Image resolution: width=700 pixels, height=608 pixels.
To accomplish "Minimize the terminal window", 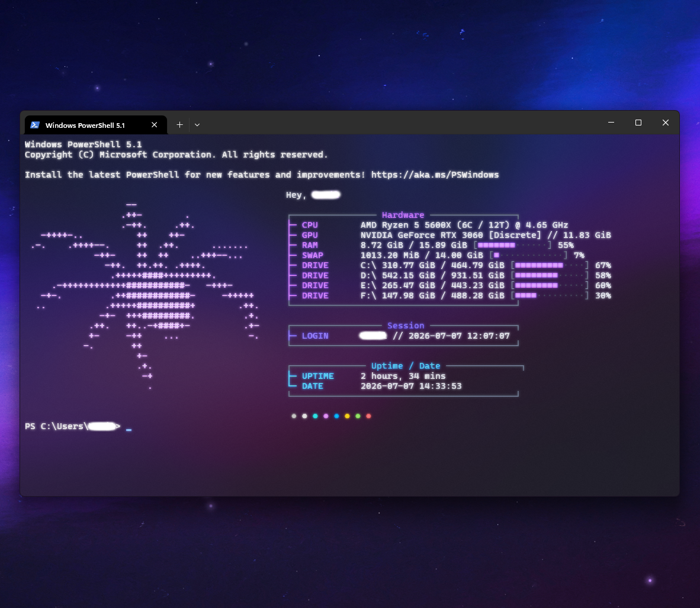I will 611,123.
